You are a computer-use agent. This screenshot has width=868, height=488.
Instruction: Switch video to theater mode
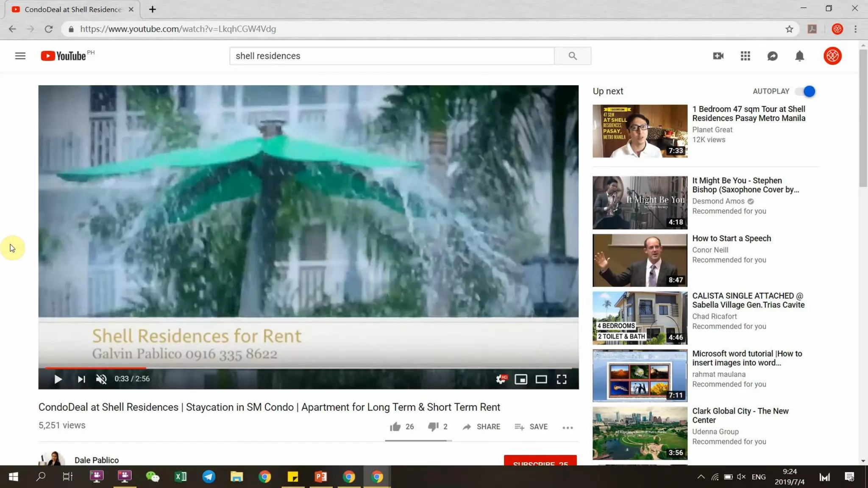click(x=541, y=379)
